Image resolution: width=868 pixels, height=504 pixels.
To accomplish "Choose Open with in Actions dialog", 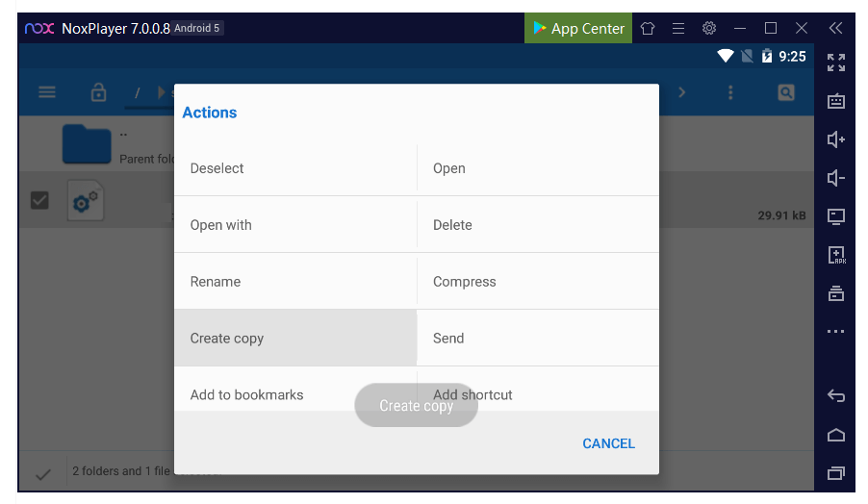I will [295, 225].
